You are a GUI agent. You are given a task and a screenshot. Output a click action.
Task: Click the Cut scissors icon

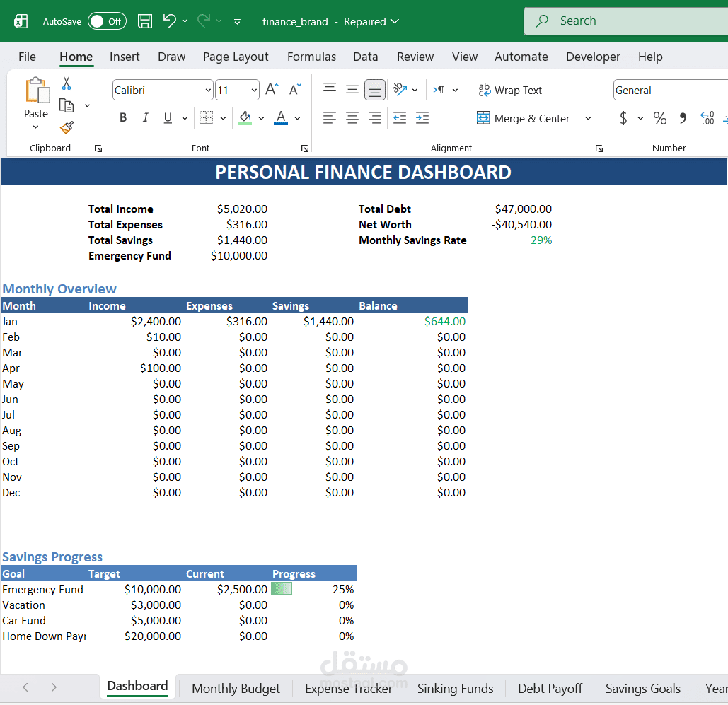(67, 83)
